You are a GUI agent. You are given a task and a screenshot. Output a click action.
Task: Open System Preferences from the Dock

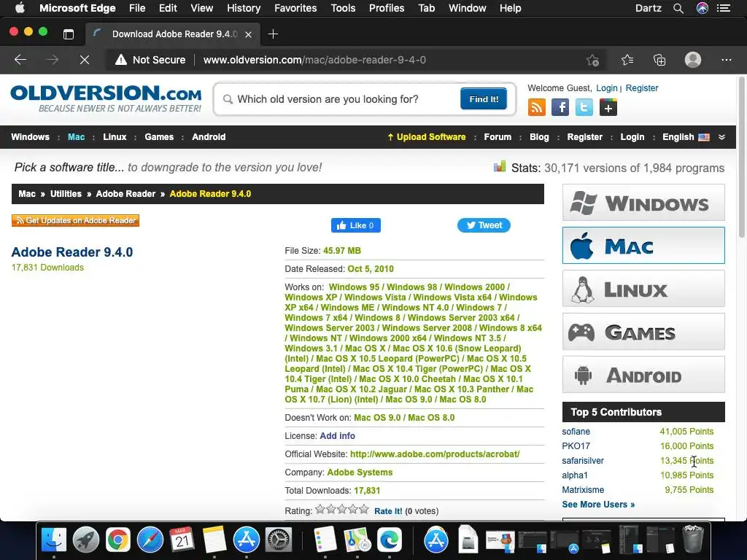pos(278,540)
